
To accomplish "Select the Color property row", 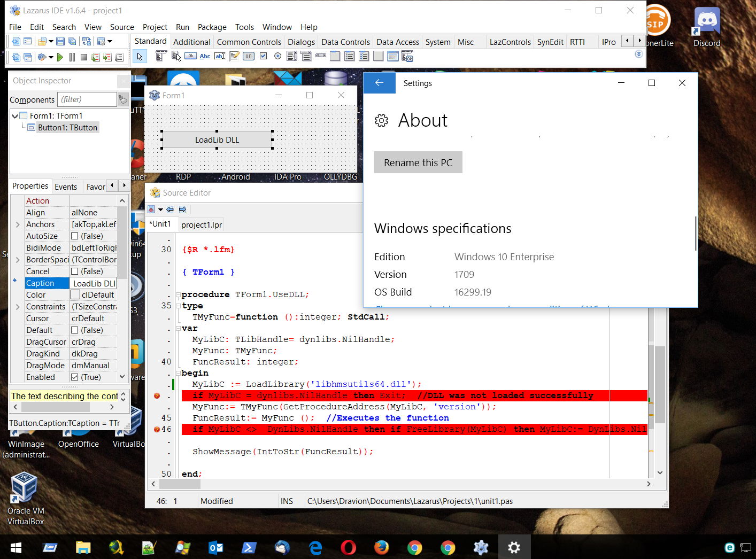I will [71, 295].
